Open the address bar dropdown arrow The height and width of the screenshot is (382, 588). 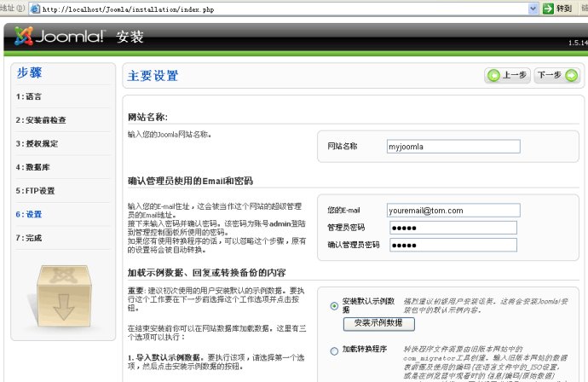click(533, 9)
